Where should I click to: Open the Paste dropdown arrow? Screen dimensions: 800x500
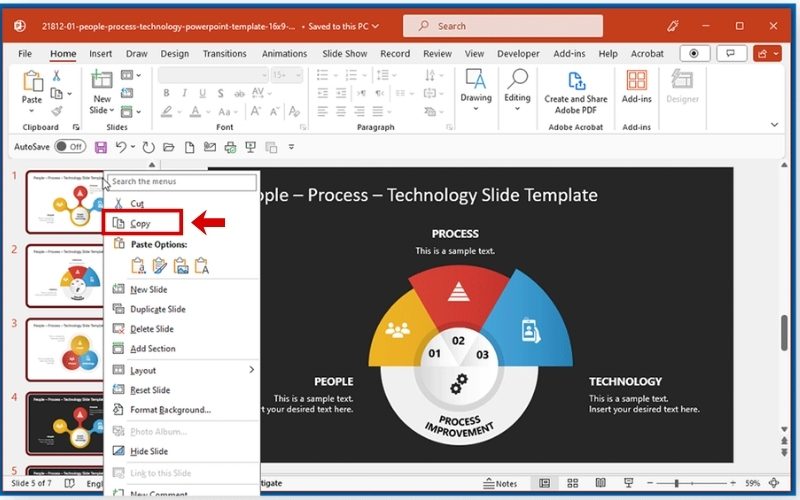click(32, 111)
